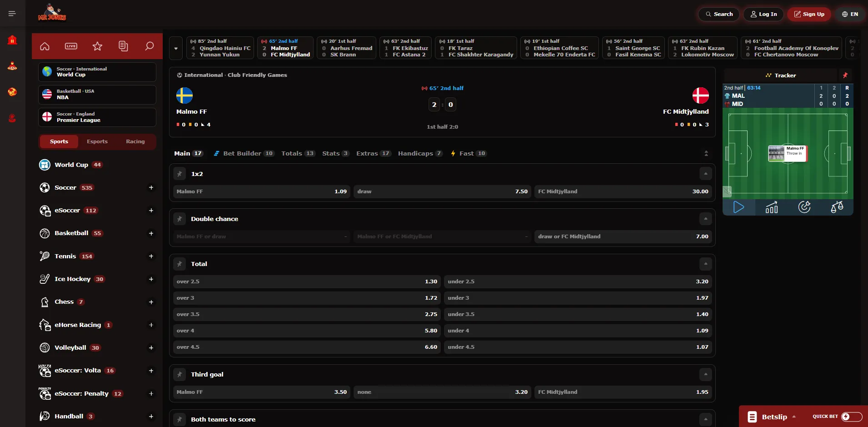Open the tracker circular timeline icon
Image resolution: width=868 pixels, height=427 pixels.
(x=804, y=207)
